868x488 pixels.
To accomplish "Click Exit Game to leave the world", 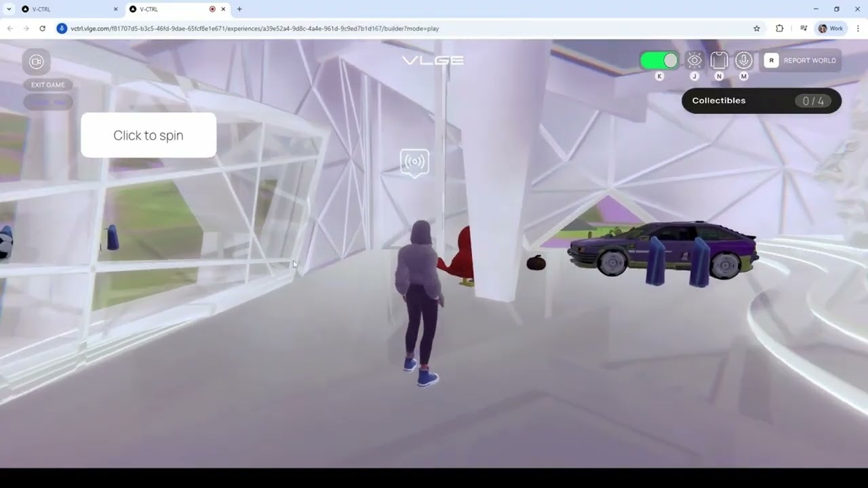I will 47,84.
